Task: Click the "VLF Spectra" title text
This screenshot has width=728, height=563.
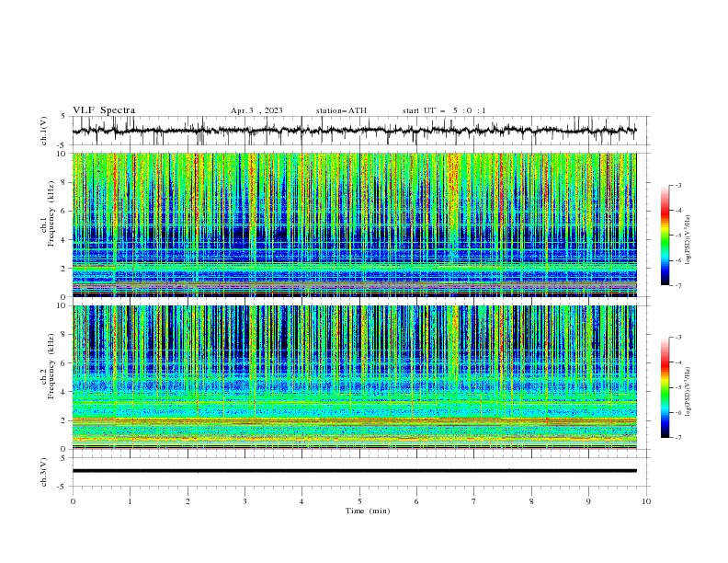Action: tap(104, 110)
